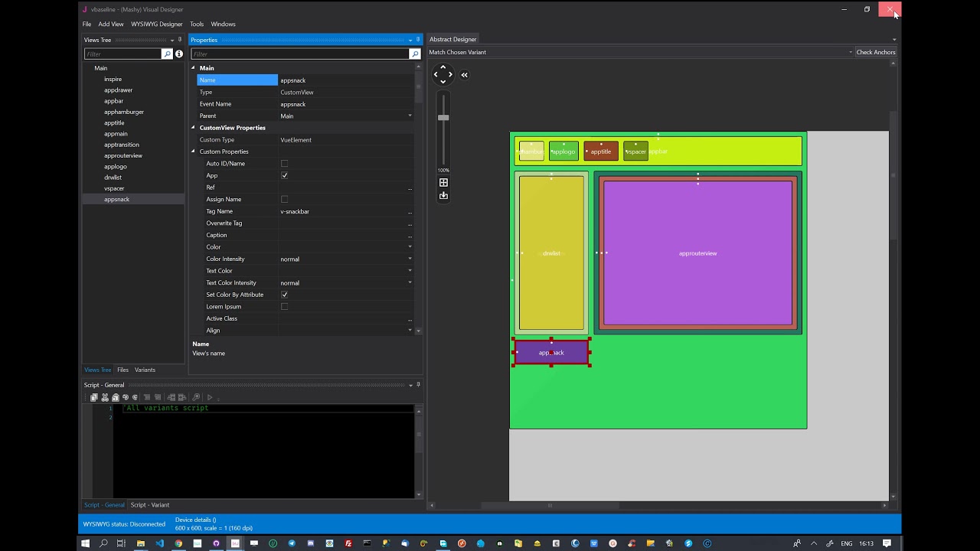The image size is (980, 551).
Task: Pan the designer canvas down
Action: click(x=443, y=82)
